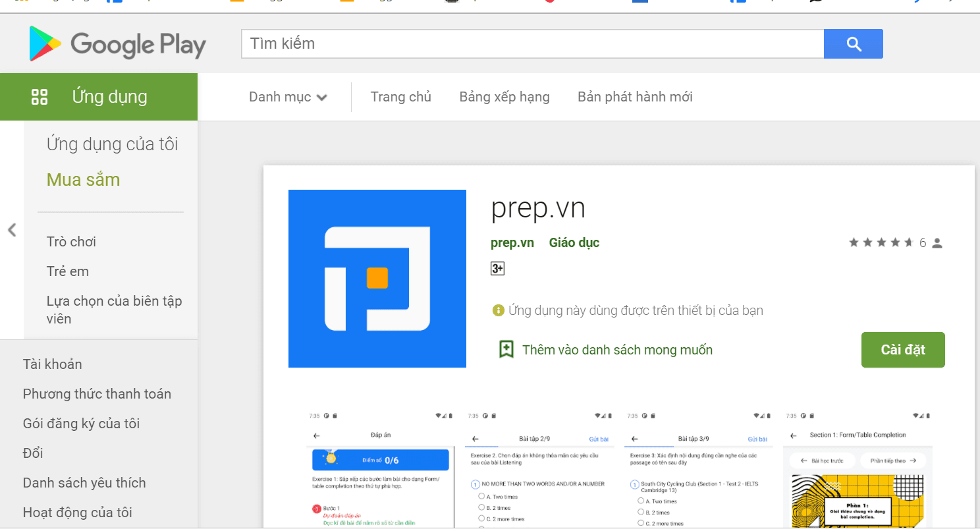
Task: Open the Ứng dụng section header
Action: pyautogui.click(x=99, y=97)
